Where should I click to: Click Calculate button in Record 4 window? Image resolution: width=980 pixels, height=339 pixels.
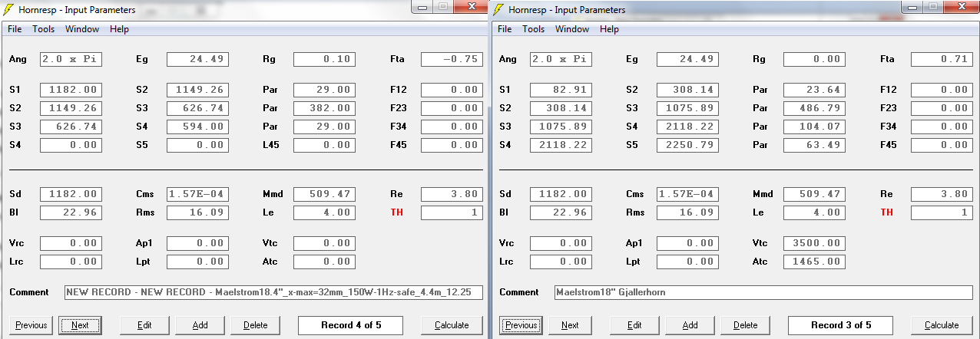pos(452,325)
